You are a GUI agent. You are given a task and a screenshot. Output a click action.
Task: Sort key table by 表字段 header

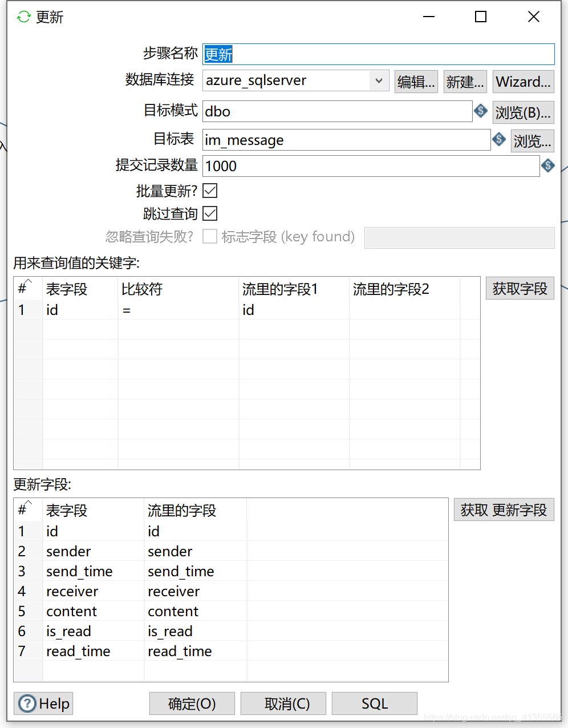pos(80,289)
